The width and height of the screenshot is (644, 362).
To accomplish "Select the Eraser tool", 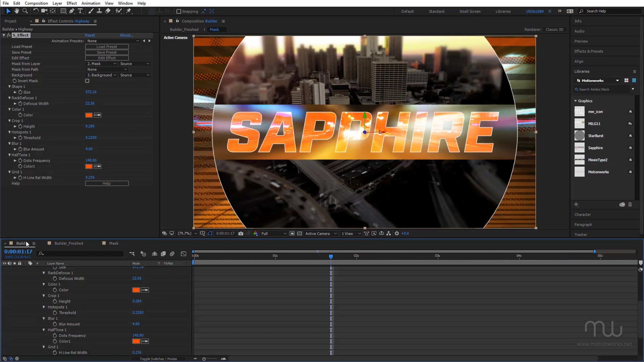I will pos(108,11).
